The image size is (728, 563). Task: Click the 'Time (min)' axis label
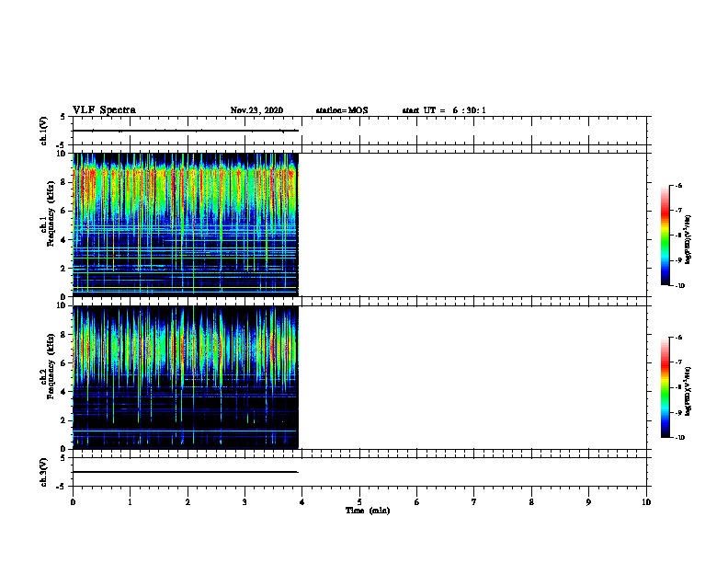(x=368, y=511)
